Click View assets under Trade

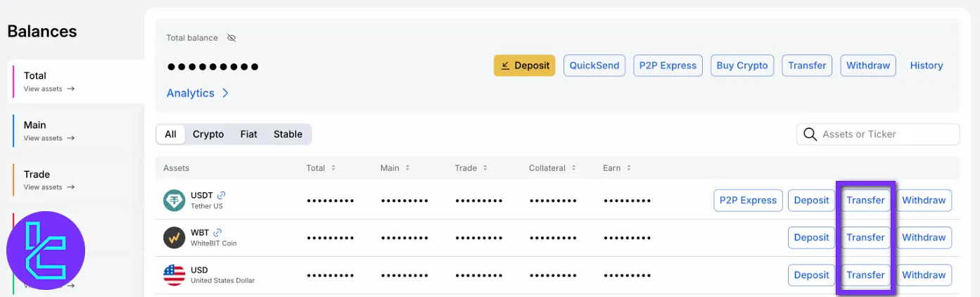point(49,188)
